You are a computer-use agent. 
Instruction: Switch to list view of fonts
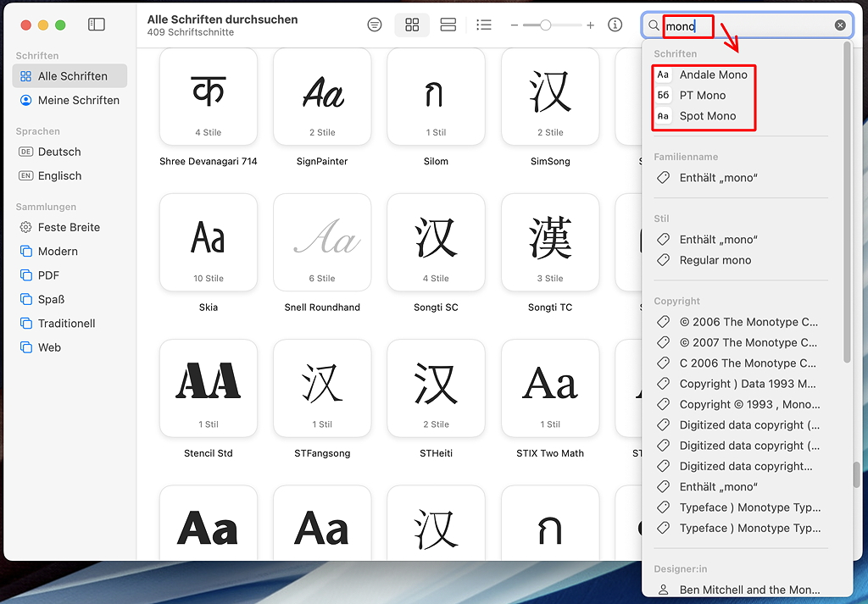[483, 25]
